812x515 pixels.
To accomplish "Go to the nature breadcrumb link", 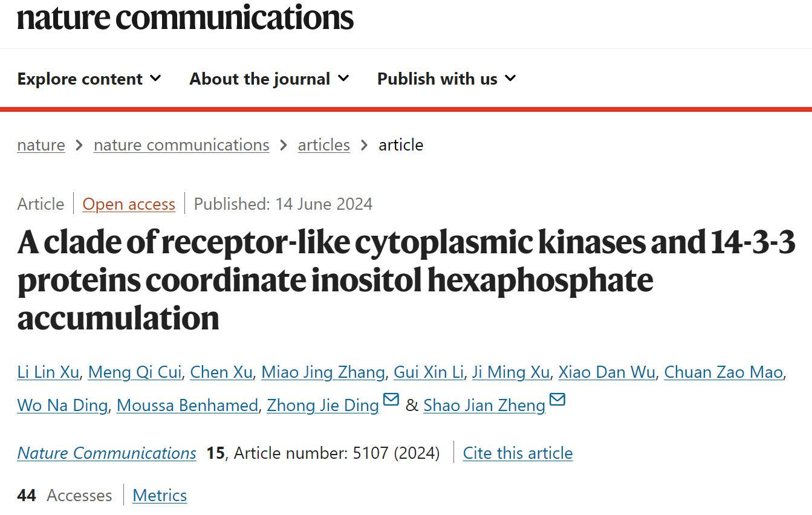I will [41, 145].
